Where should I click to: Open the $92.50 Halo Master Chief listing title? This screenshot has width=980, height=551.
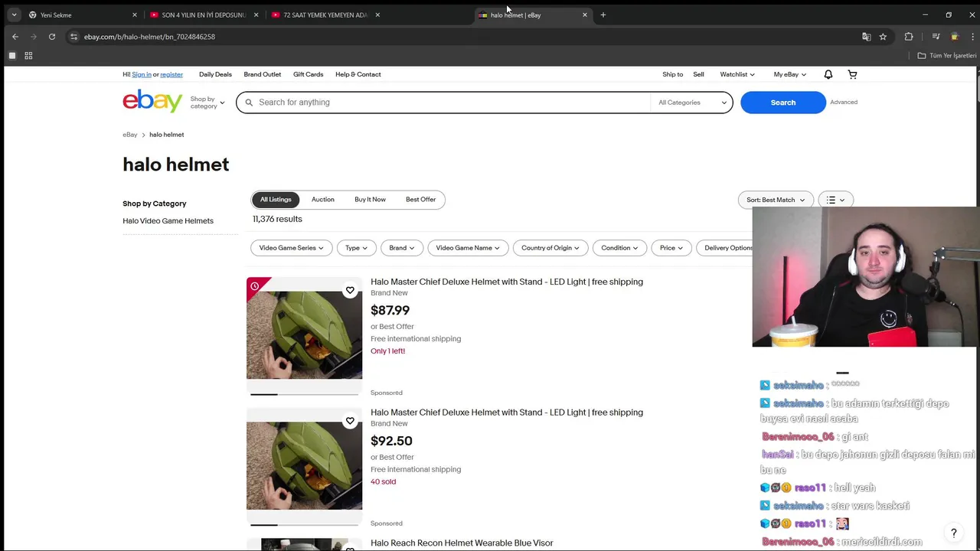[x=507, y=412]
